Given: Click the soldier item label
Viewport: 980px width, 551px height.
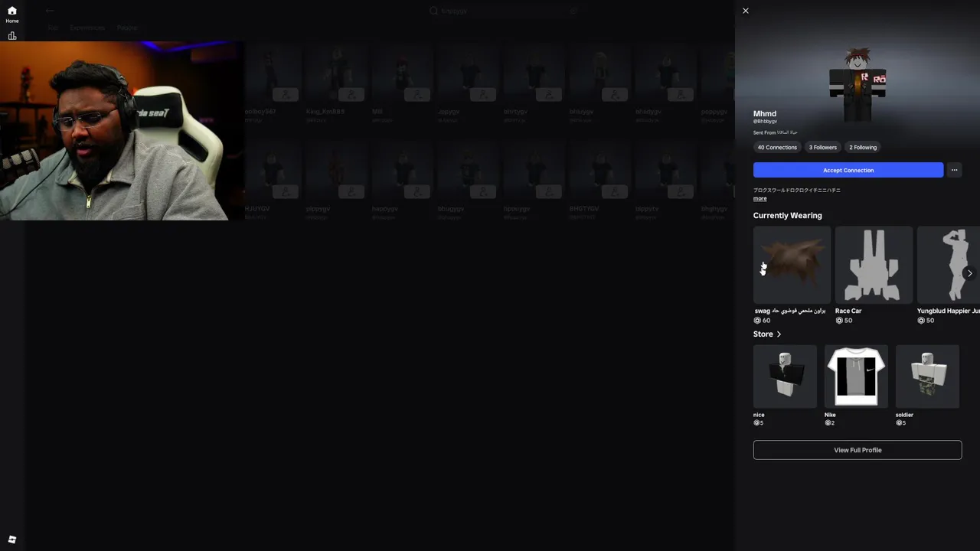Looking at the screenshot, I should point(904,415).
